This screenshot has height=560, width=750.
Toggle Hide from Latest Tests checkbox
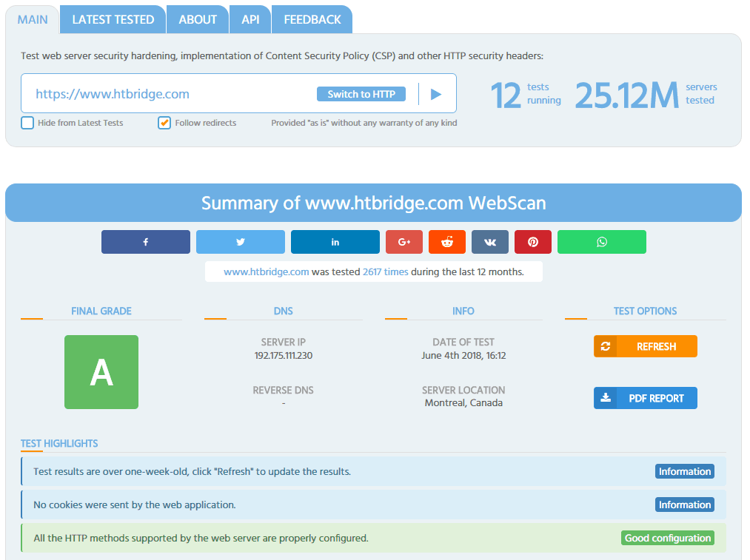(27, 123)
